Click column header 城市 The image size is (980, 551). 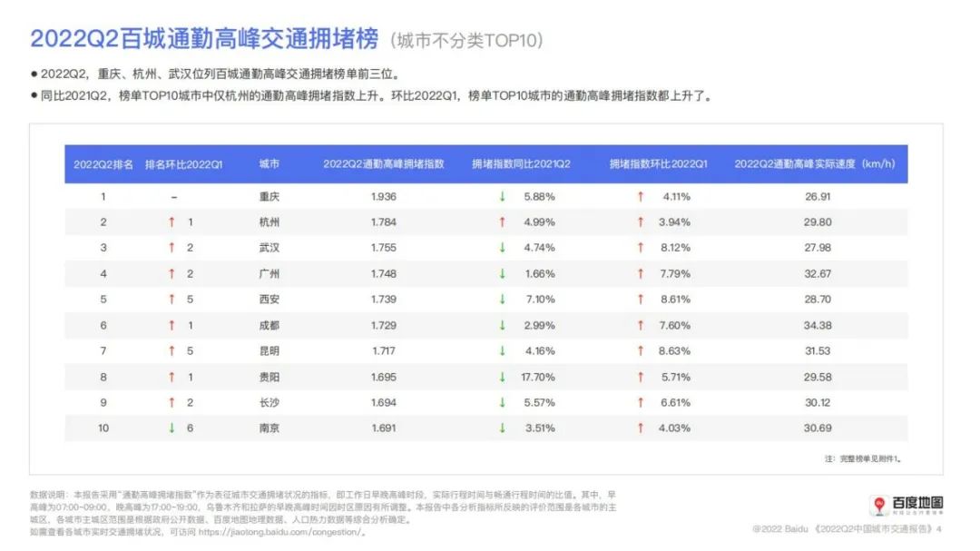[x=269, y=164]
